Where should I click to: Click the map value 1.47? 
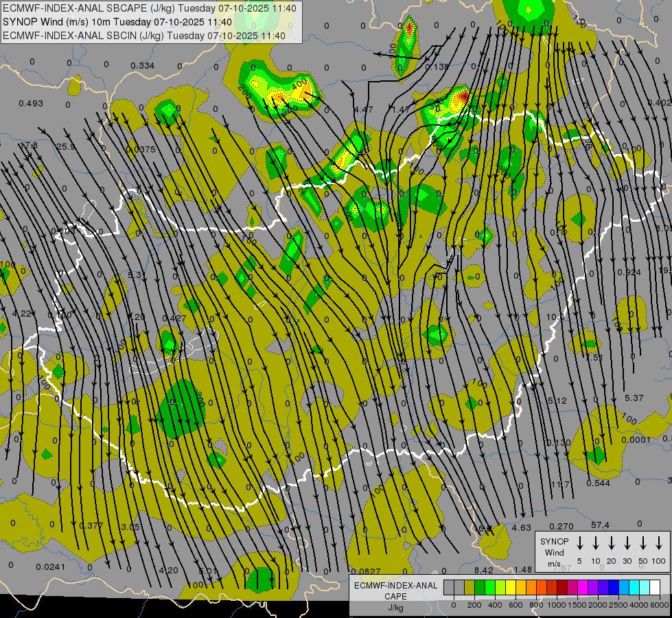coord(401,109)
